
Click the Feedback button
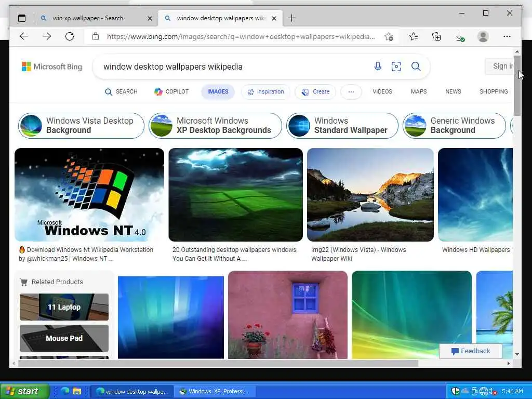tap(471, 351)
